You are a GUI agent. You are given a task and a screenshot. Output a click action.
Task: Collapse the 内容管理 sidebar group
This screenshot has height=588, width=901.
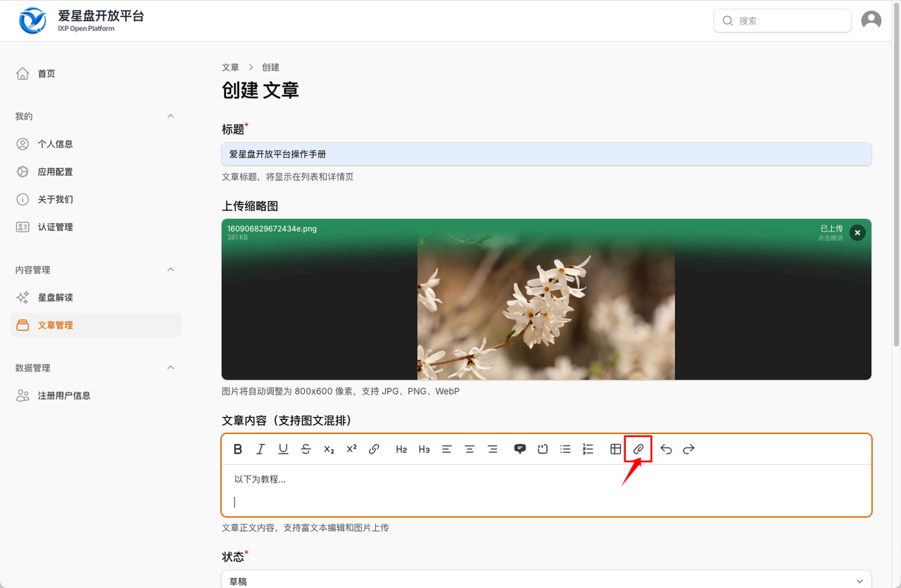[170, 270]
